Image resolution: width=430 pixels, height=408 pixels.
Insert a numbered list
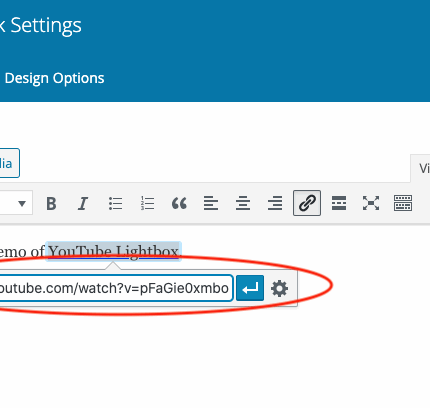147,203
